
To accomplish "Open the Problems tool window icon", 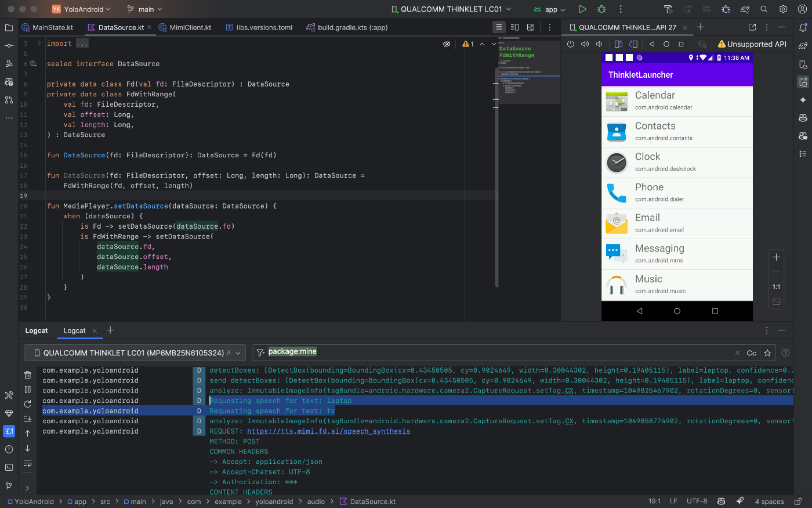I will click(9, 449).
